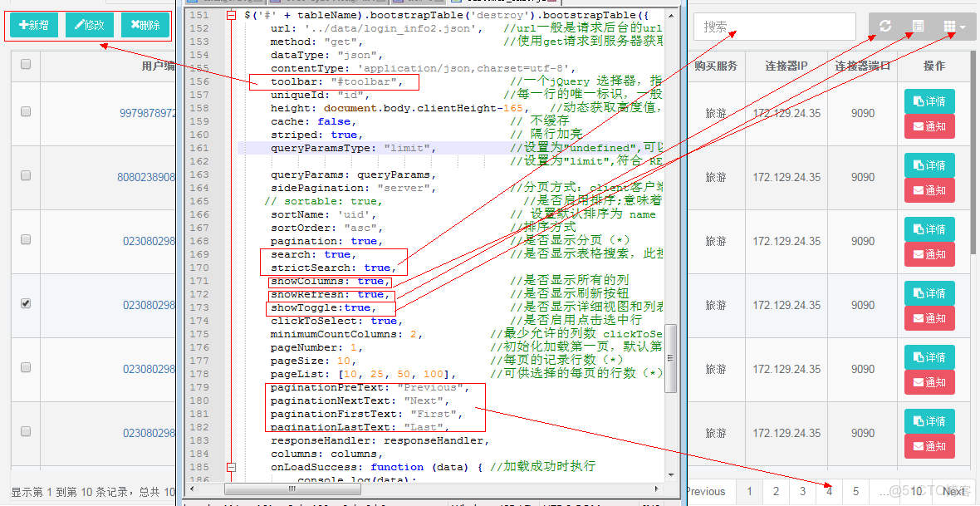980x506 pixels.
Task: Click the 修改 (edit) button
Action: pos(90,25)
